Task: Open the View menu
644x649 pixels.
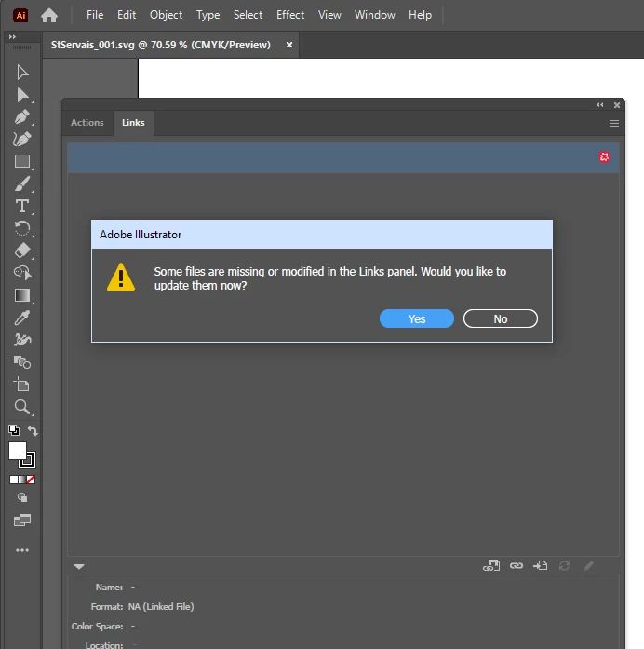Action: pos(329,15)
